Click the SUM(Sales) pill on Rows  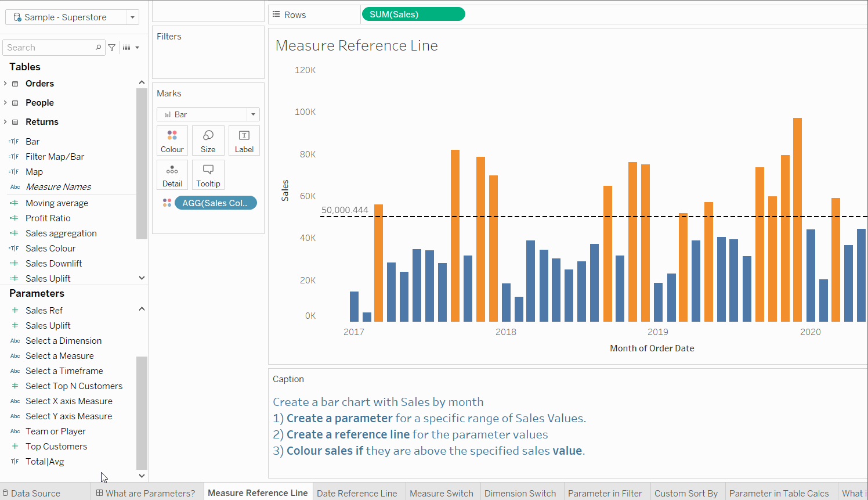pos(413,15)
